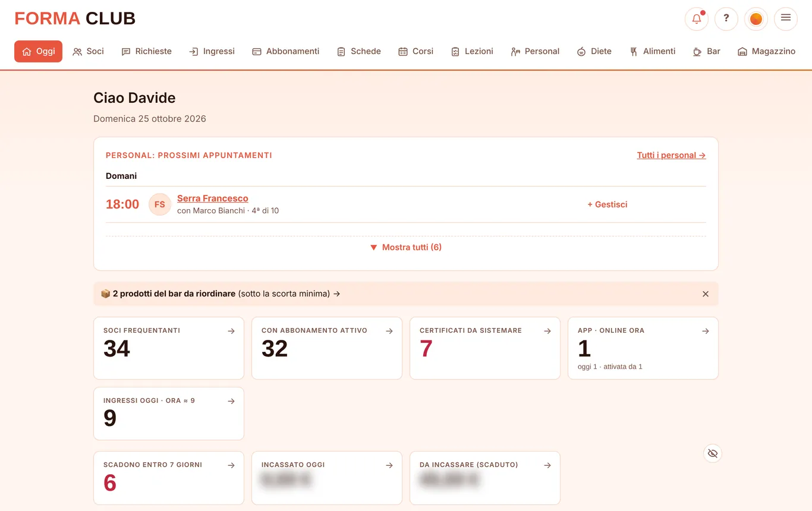Click the blurred Incassato oggi amount
Image resolution: width=812 pixels, height=511 pixels.
[x=287, y=480]
